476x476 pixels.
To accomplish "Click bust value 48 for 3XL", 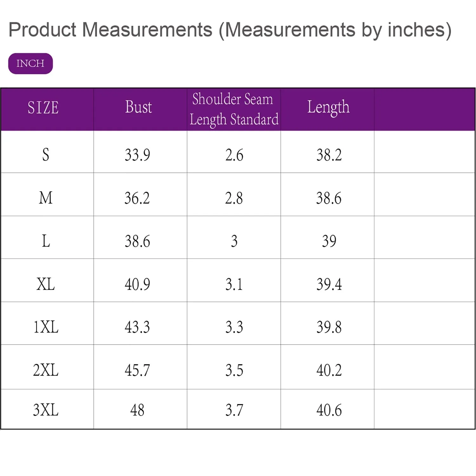I will coord(137,410).
